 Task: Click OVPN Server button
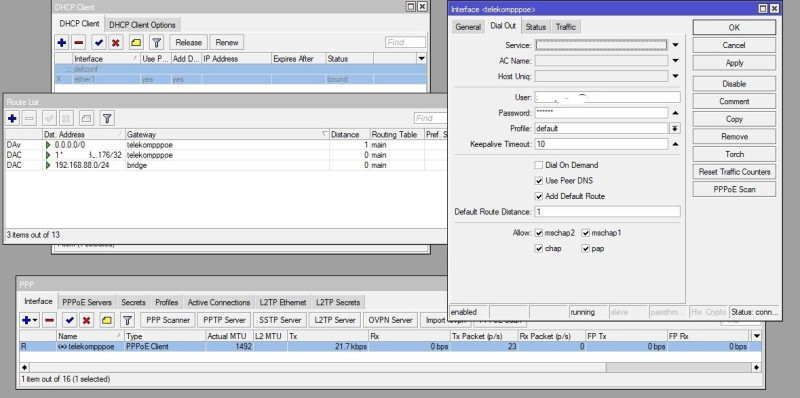pyautogui.click(x=390, y=320)
